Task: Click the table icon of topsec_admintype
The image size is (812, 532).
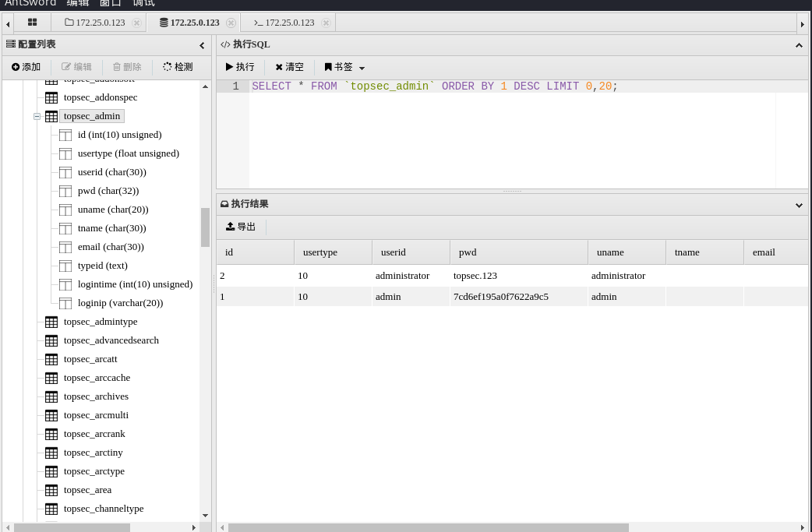Action: tap(51, 322)
